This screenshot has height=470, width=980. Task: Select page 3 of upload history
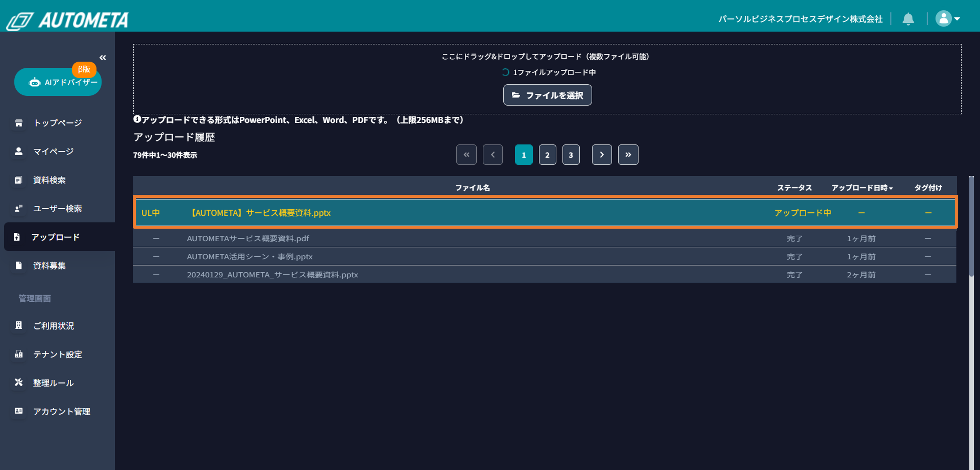tap(571, 155)
